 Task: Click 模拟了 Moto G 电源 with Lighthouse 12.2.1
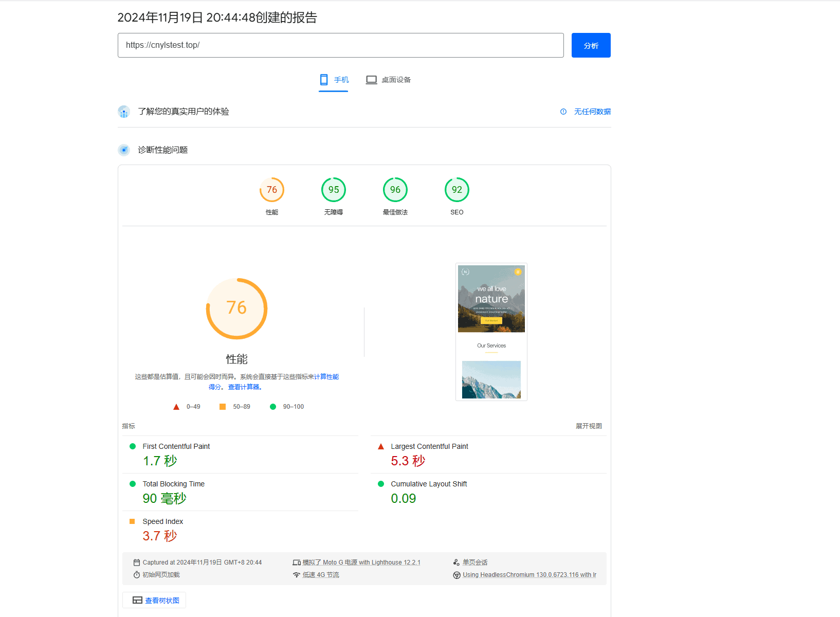(x=361, y=562)
